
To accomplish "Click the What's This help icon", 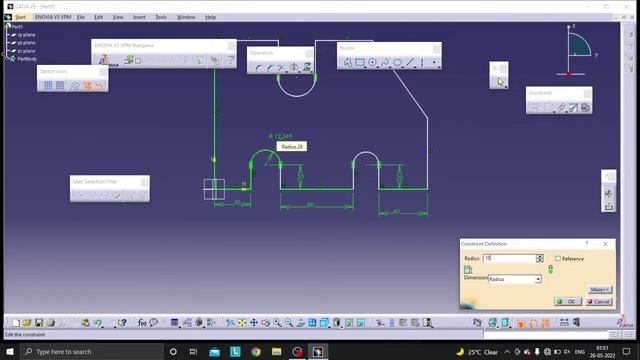I will pos(122,323).
